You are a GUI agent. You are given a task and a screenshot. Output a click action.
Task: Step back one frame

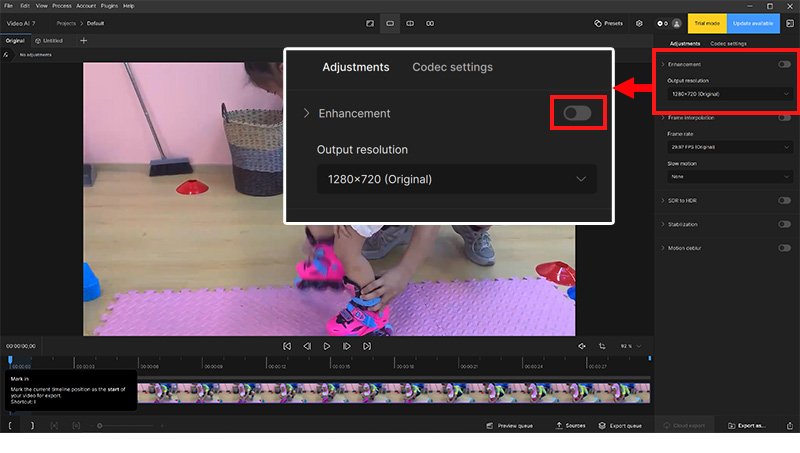[x=307, y=346]
